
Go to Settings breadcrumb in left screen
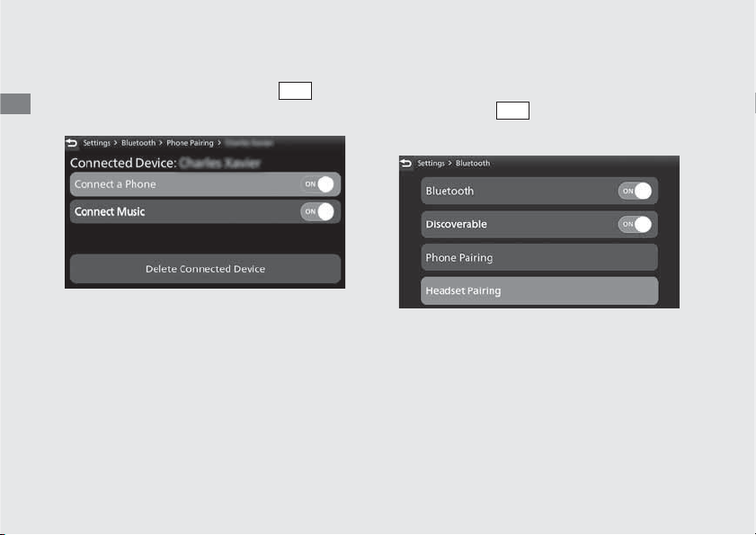(x=96, y=143)
